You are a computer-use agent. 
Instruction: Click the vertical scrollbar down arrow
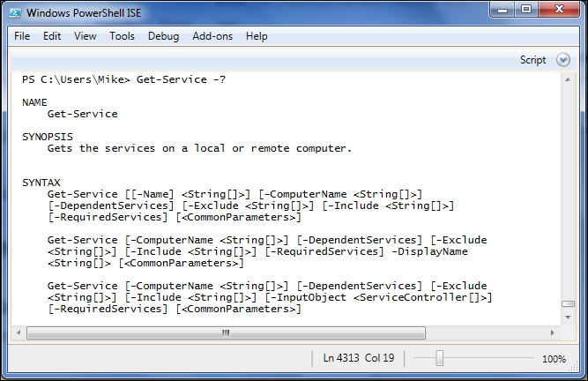[568, 317]
